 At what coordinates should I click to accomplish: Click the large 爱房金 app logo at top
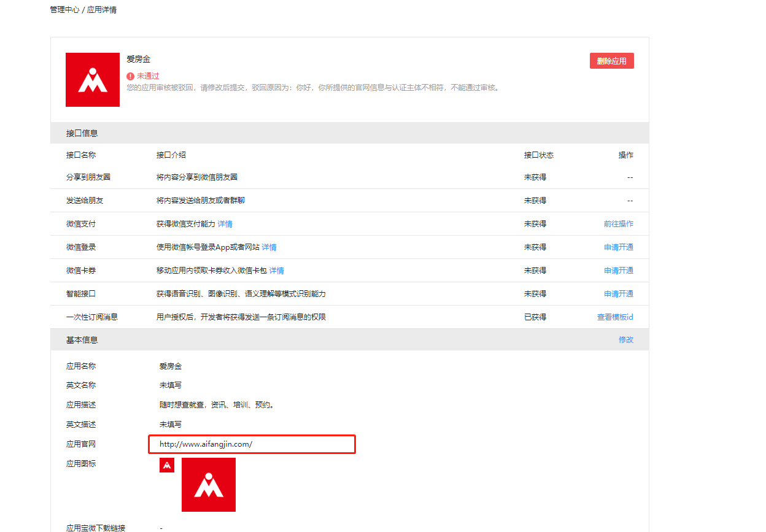tap(93, 80)
